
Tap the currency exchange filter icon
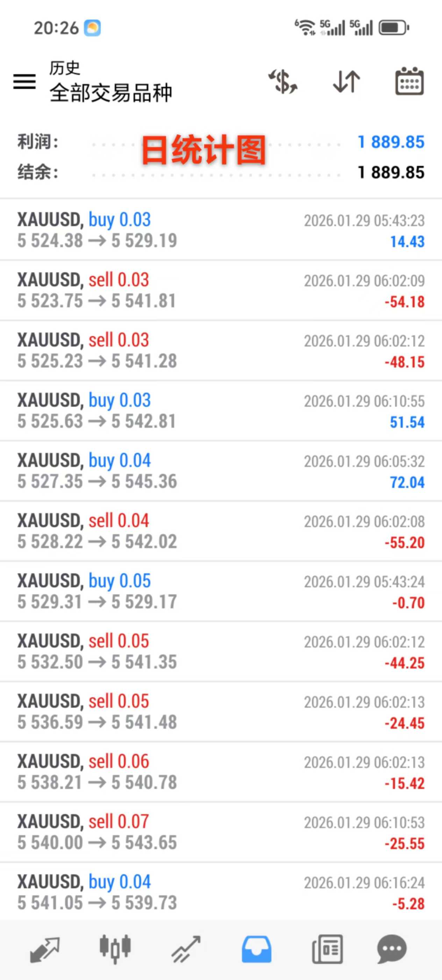click(x=283, y=82)
